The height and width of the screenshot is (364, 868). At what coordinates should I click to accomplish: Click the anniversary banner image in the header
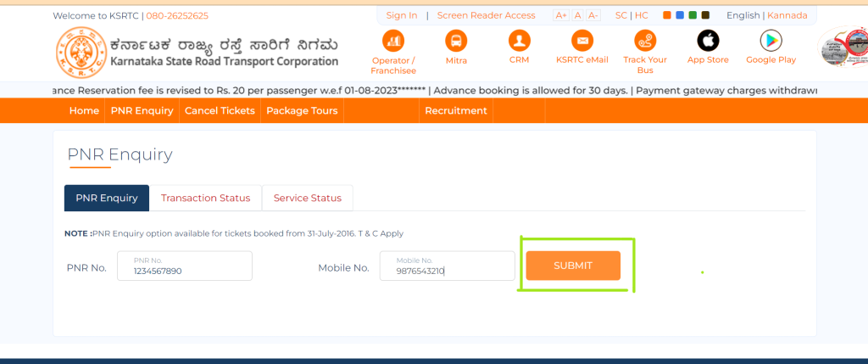pos(843,47)
